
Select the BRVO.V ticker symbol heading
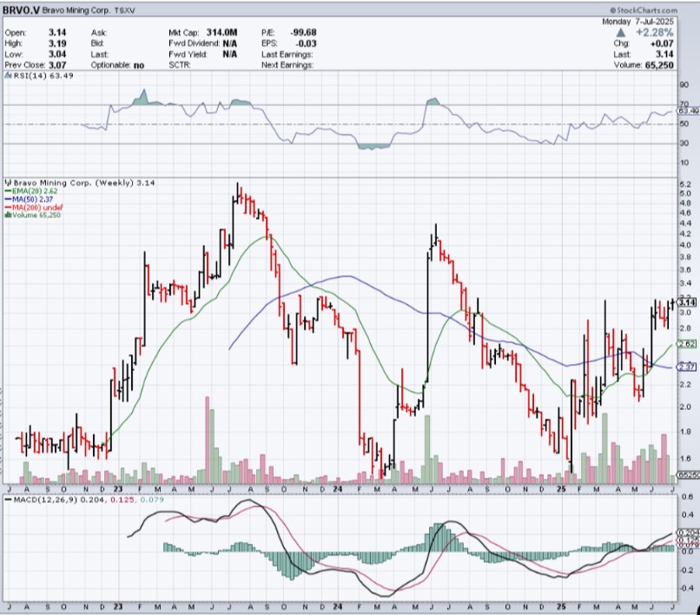[27, 11]
